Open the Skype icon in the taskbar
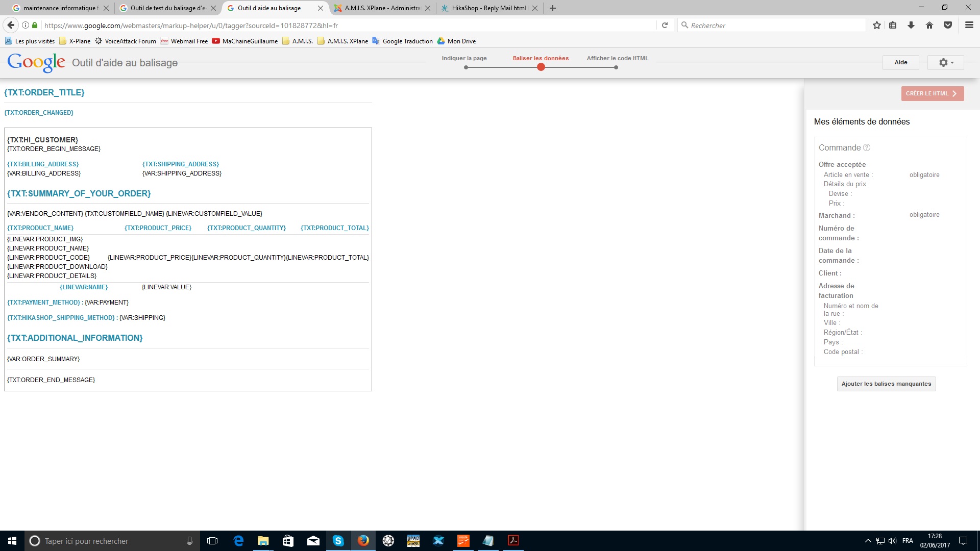 click(338, 541)
